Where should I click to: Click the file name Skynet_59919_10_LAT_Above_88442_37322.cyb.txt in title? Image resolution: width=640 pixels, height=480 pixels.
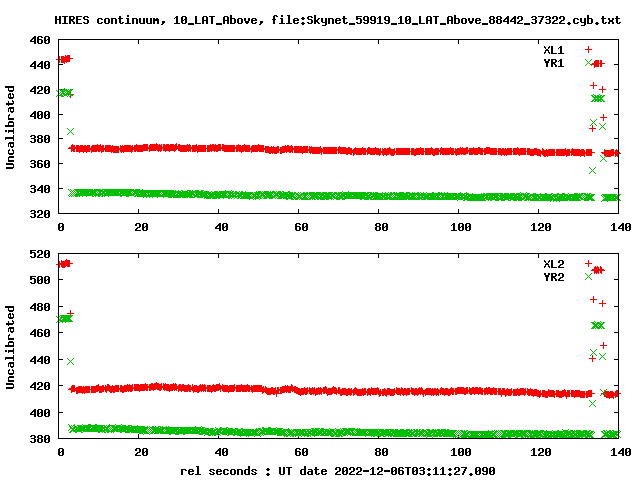[x=464, y=20]
